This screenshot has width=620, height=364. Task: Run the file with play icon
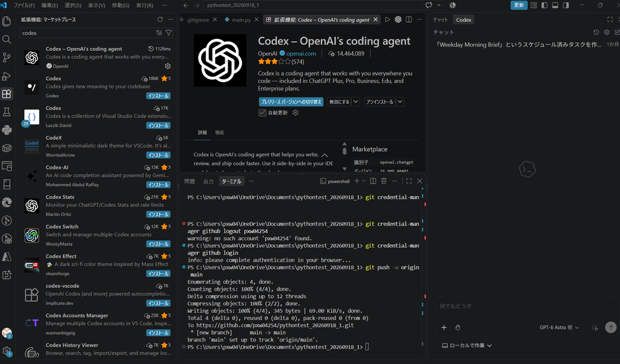pyautogui.click(x=387, y=19)
